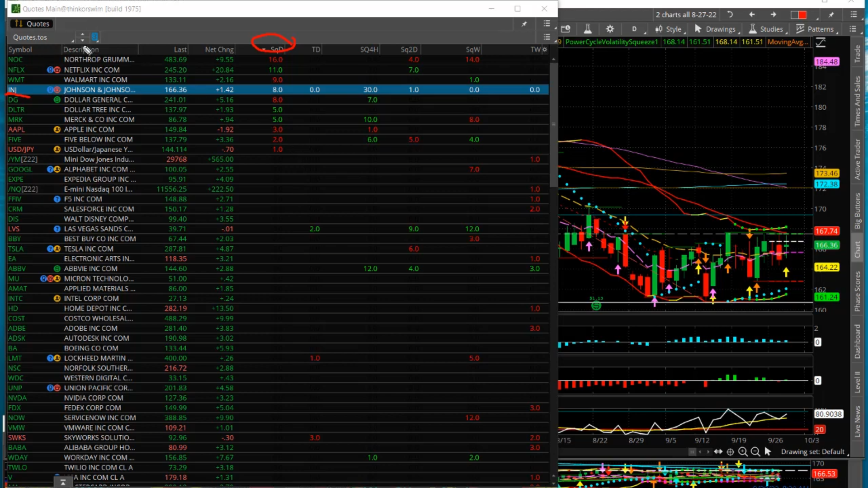Click the blue badge beside F5 INC
This screenshot has height=488, width=868.
click(x=57, y=199)
